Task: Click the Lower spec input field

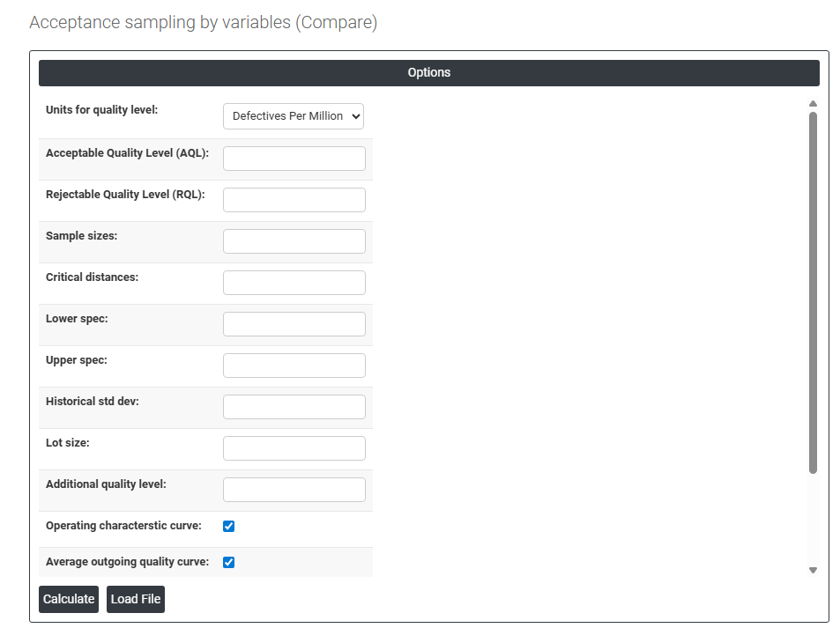Action: coord(294,324)
